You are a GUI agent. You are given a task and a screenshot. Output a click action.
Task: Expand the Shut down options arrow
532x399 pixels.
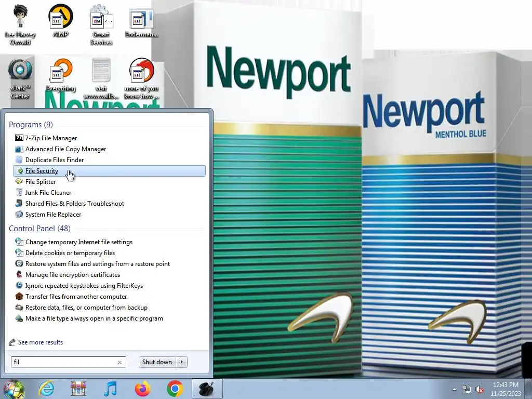tap(182, 362)
